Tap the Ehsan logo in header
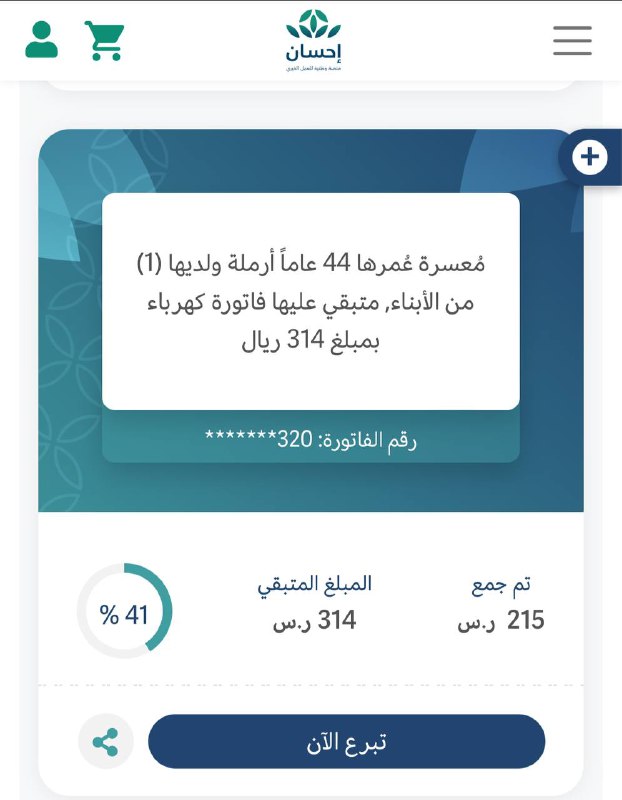Viewport: 622px width, 800px height. pos(313,40)
